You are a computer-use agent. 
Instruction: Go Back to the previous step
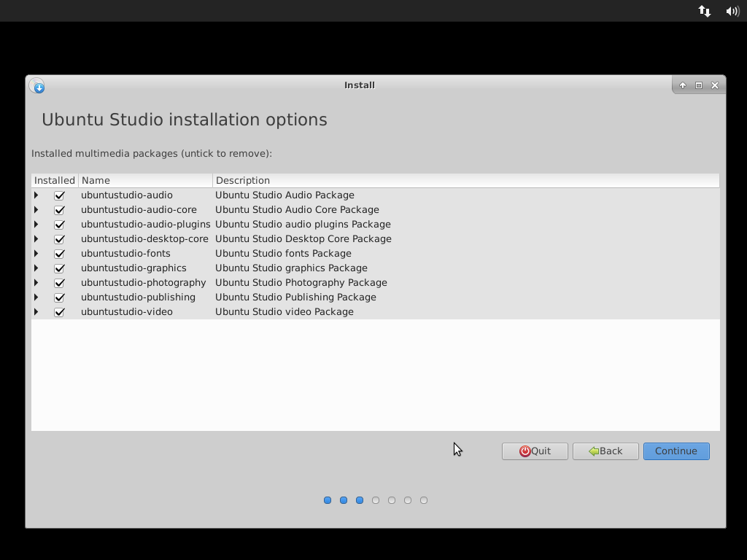605,451
